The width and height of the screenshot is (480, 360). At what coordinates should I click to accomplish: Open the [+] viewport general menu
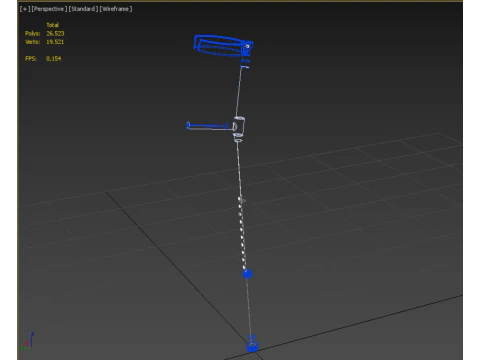25,9
